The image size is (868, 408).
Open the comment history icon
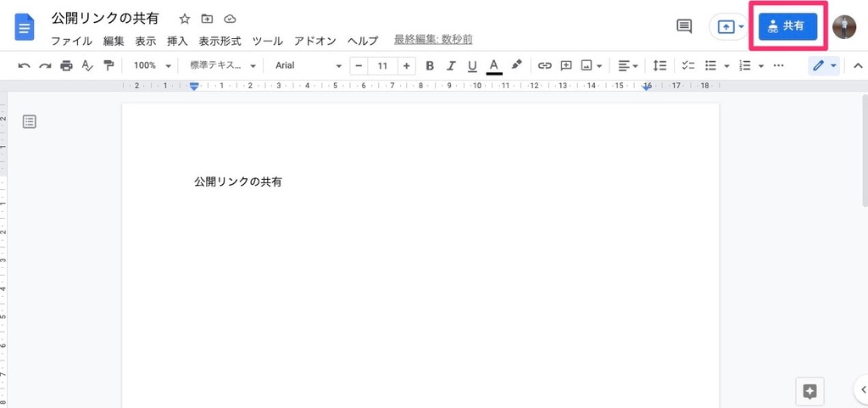pos(684,26)
